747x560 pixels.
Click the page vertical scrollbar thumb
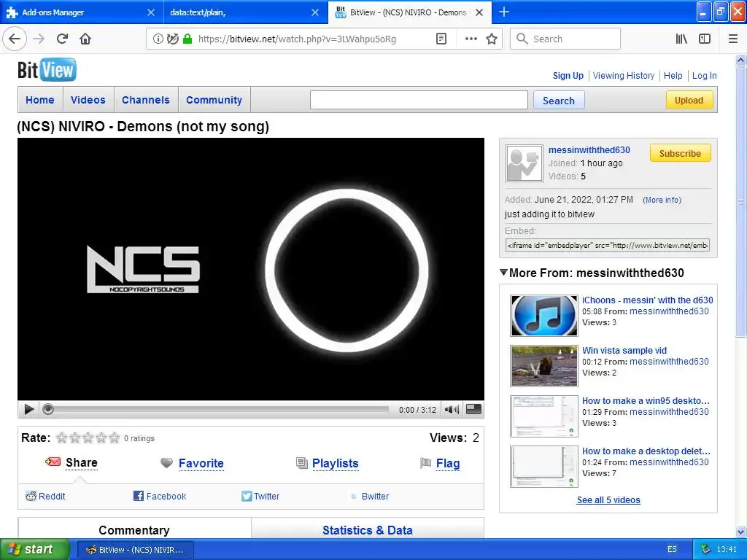tap(741, 202)
